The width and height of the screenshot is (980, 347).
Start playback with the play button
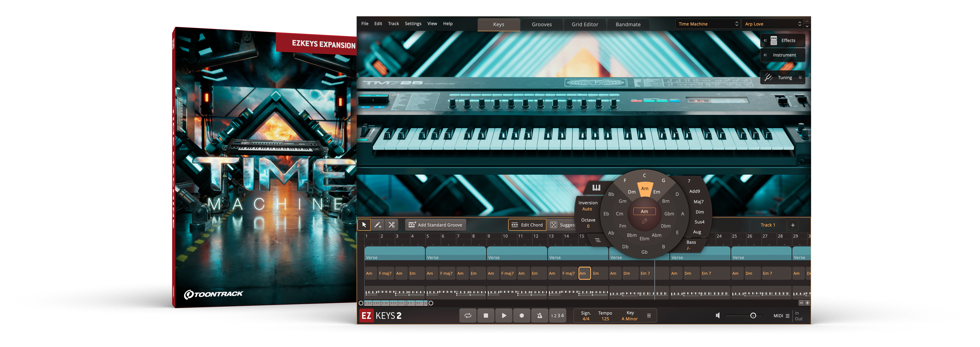[x=504, y=315]
